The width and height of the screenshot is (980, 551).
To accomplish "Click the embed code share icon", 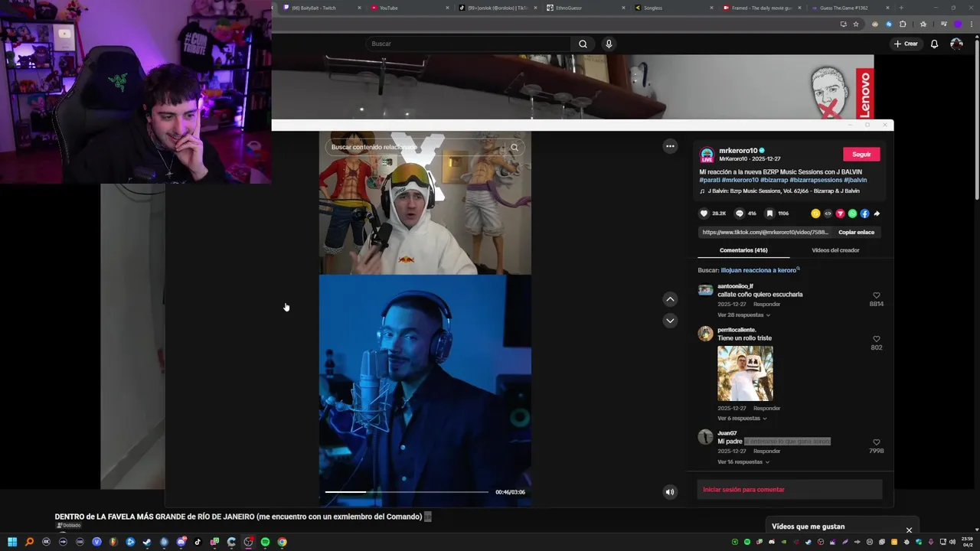I will click(x=828, y=214).
